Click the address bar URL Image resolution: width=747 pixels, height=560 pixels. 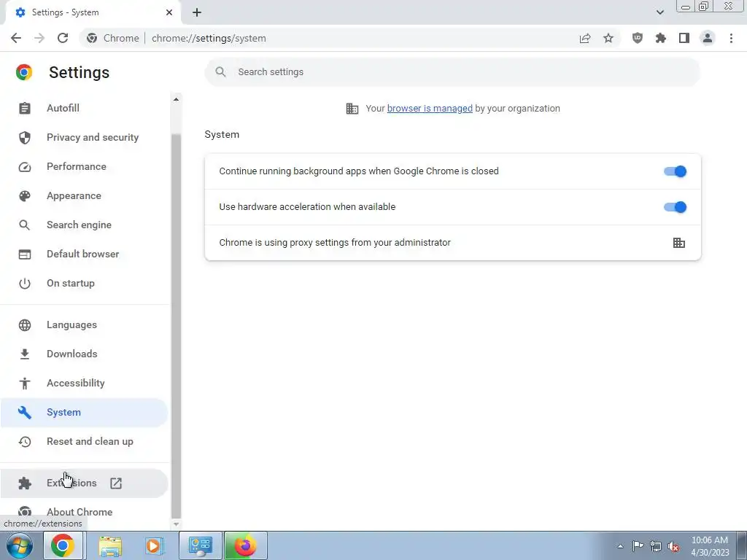[209, 38]
